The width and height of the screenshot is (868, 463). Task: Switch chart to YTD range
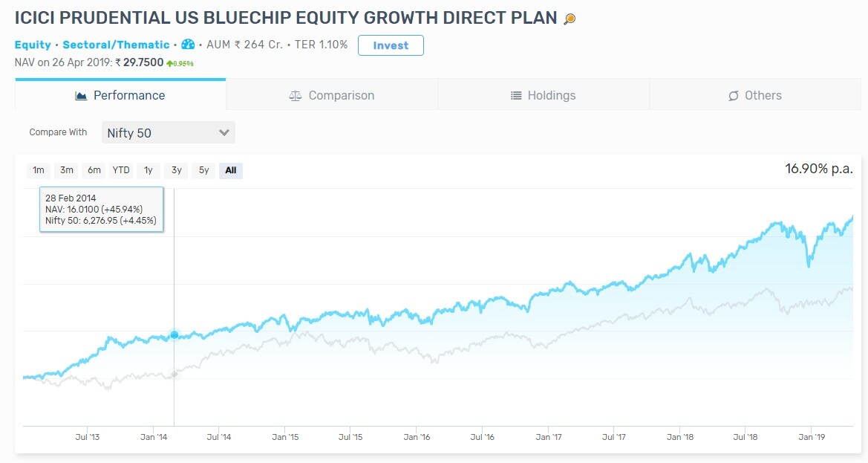tap(121, 170)
